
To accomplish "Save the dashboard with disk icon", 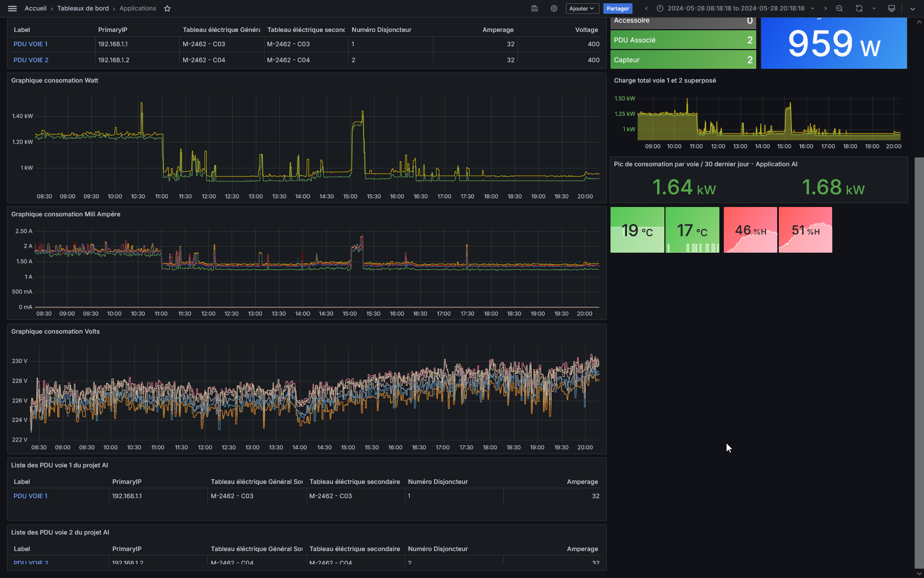I will (x=534, y=8).
